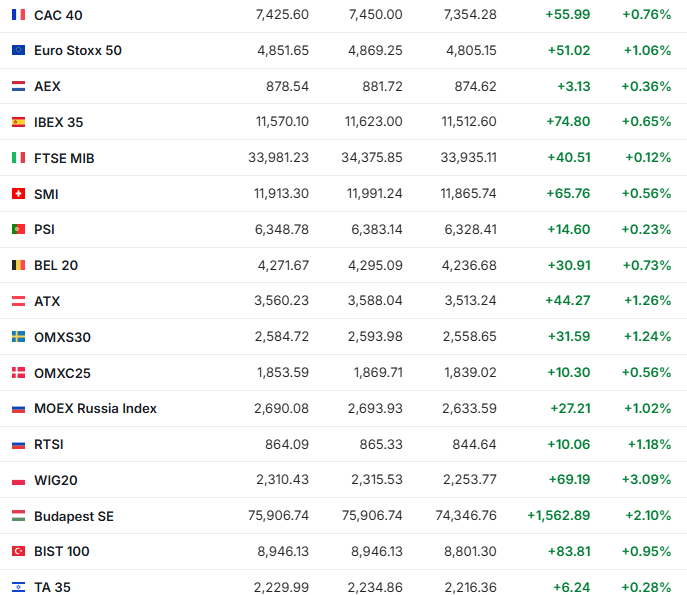Click the WIG20 +3.09% change value
Image resolution: width=687 pixels, height=595 pixels.
point(646,480)
